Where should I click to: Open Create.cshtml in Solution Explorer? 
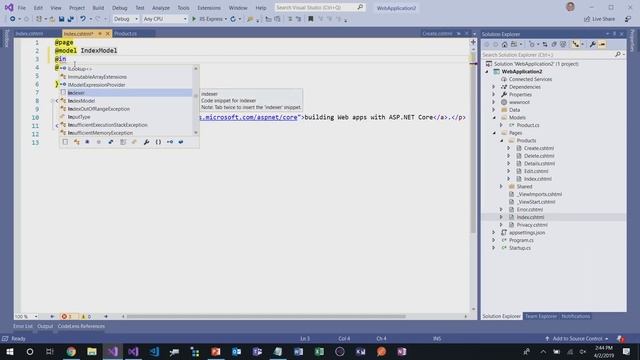point(539,148)
